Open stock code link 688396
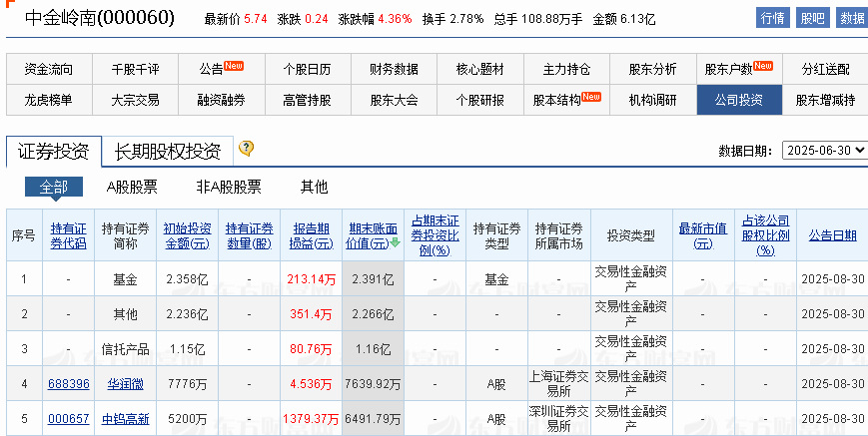Image resolution: width=868 pixels, height=436 pixels. pyautogui.click(x=69, y=383)
